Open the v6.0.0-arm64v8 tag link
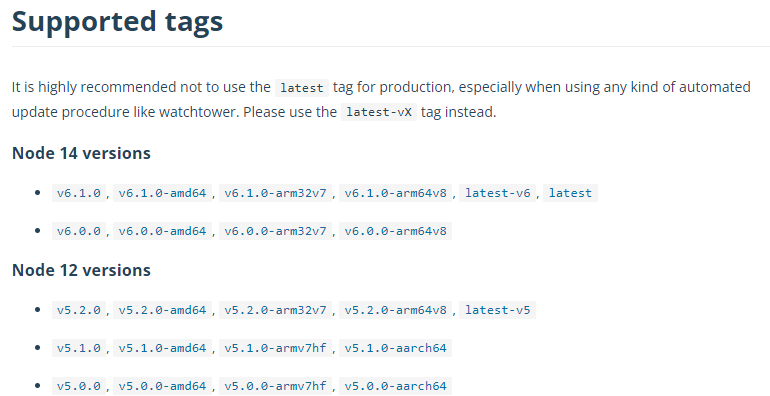 click(x=395, y=231)
